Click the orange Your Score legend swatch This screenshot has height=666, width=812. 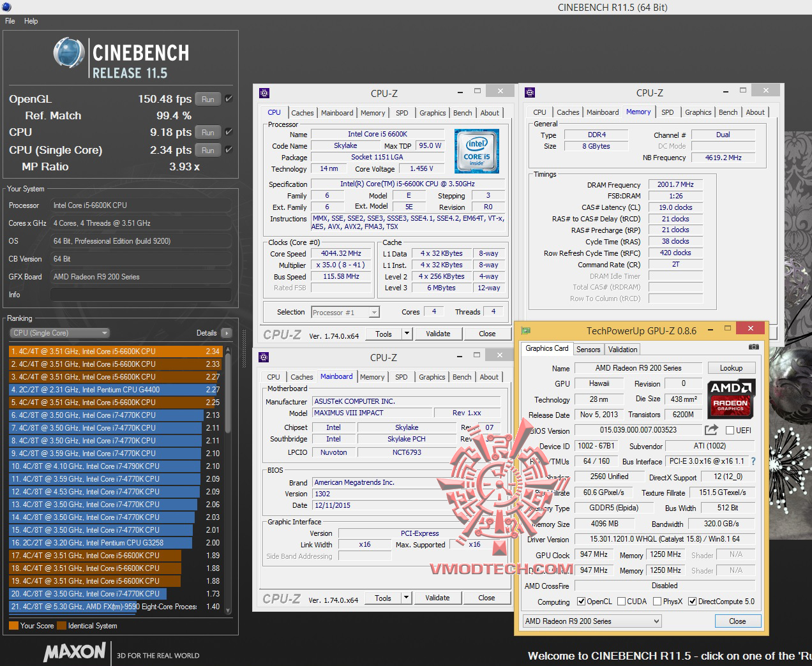coord(13,626)
